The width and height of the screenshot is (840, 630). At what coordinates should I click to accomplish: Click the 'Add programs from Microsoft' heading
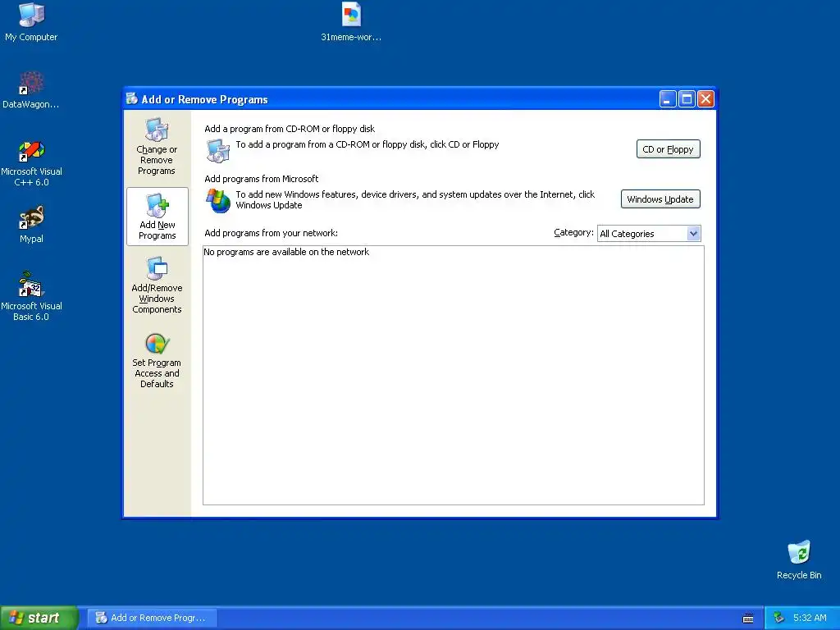point(262,179)
